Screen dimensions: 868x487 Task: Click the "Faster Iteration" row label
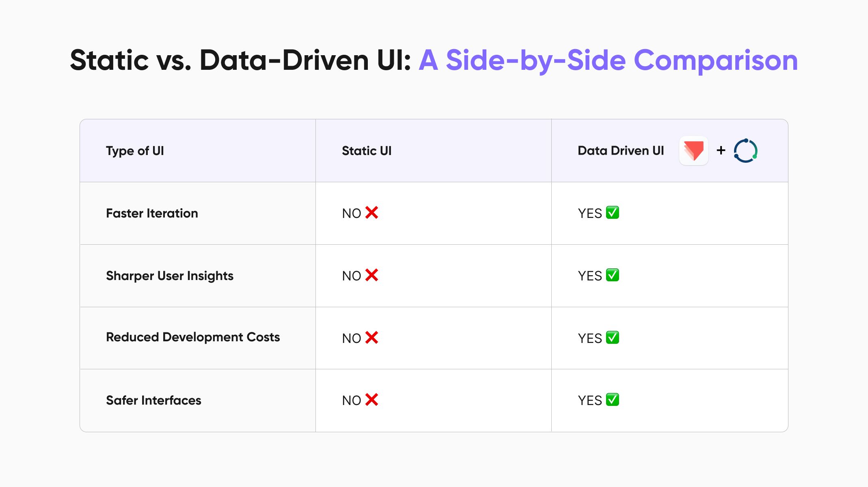coord(152,213)
